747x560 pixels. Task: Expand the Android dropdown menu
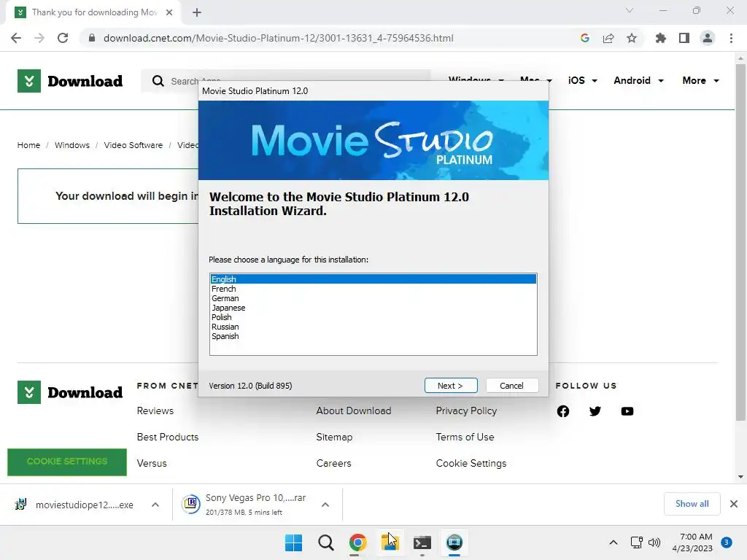[x=638, y=80]
